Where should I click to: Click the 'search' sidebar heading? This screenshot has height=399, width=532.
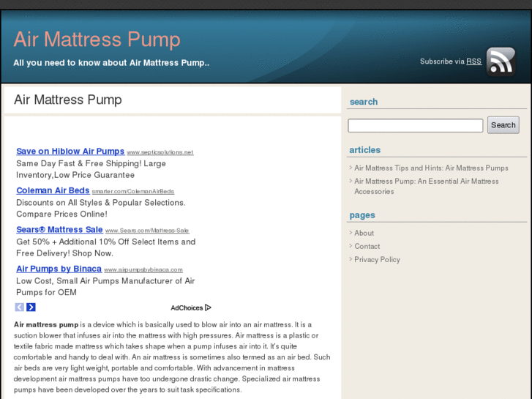[x=364, y=102]
